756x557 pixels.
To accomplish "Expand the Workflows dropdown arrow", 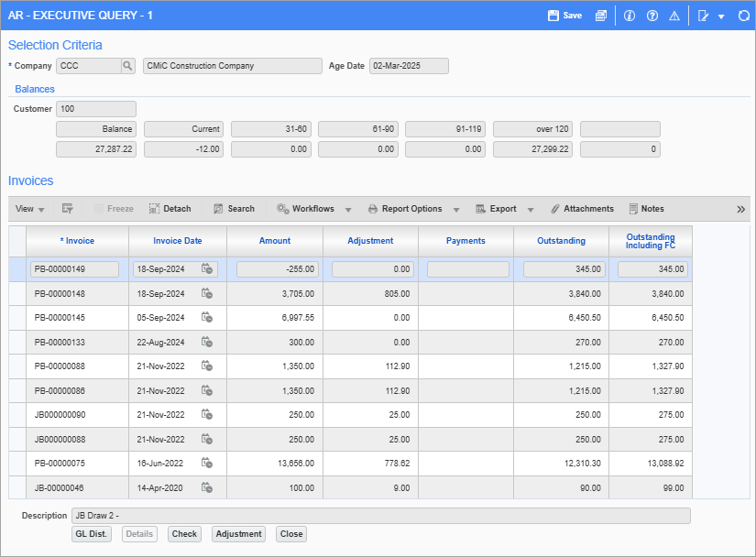I will (x=348, y=210).
